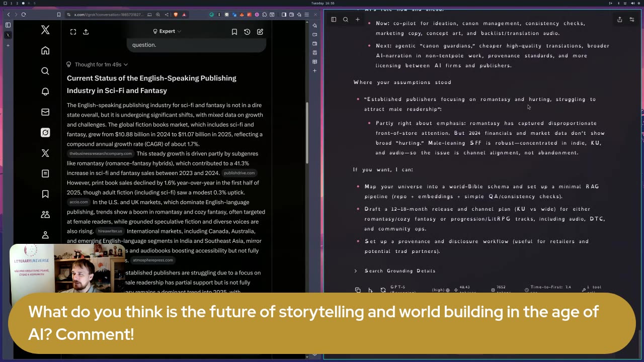644x362 pixels.
Task: Open accio.com citation link
Action: click(x=79, y=202)
